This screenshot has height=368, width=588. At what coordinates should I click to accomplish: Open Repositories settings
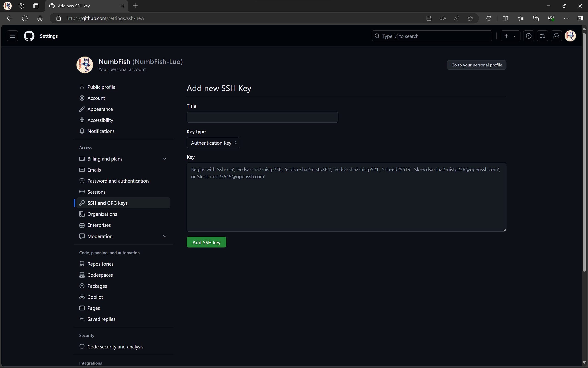pos(123,264)
